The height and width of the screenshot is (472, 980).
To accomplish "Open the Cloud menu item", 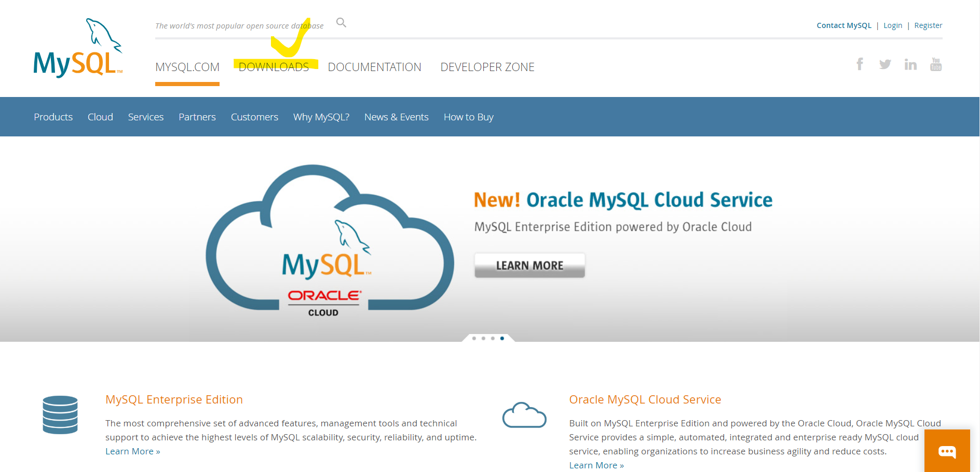I will [100, 117].
